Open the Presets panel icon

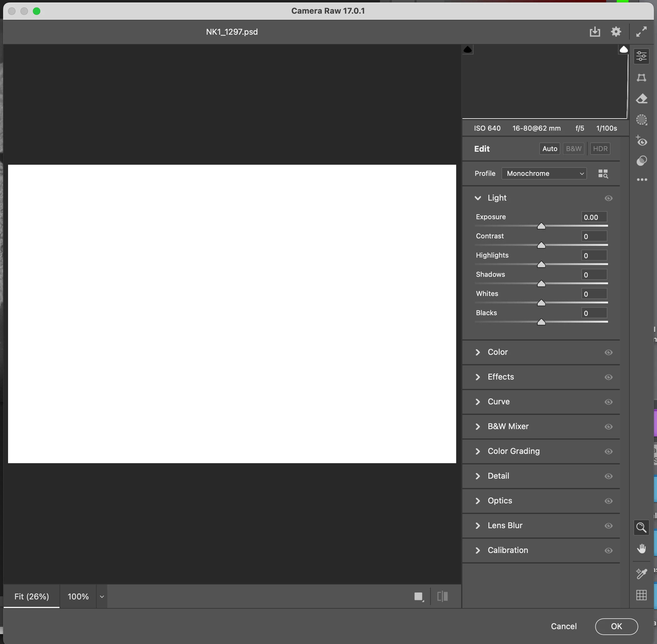[641, 161]
